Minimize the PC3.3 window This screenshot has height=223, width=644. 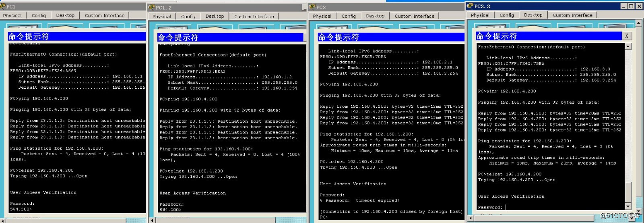(x=623, y=6)
